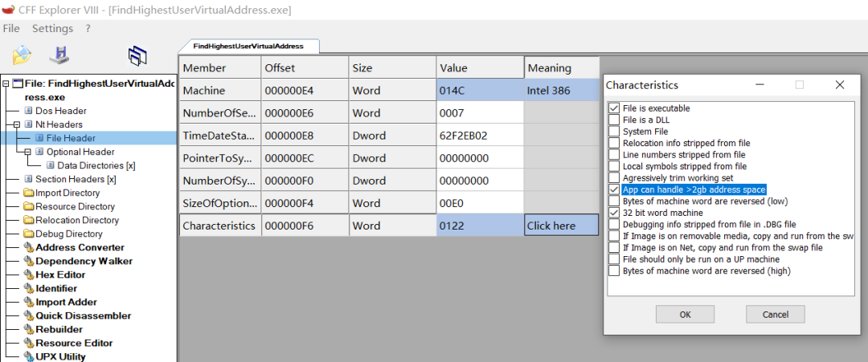Check File should only be run on UP machine

click(x=614, y=259)
